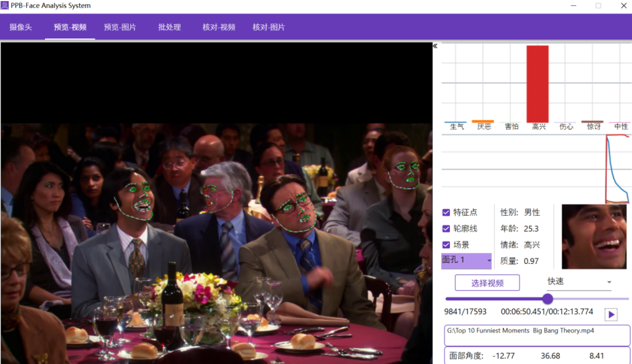632x364 pixels.
Task: Open the 预览-图片 tab
Action: pos(120,27)
